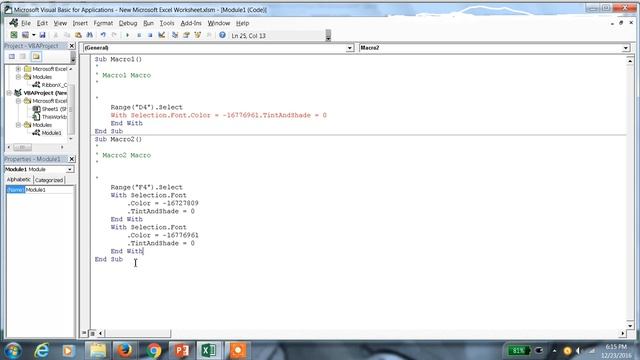Open the Format menu
The image size is (640, 360).
[x=103, y=23]
